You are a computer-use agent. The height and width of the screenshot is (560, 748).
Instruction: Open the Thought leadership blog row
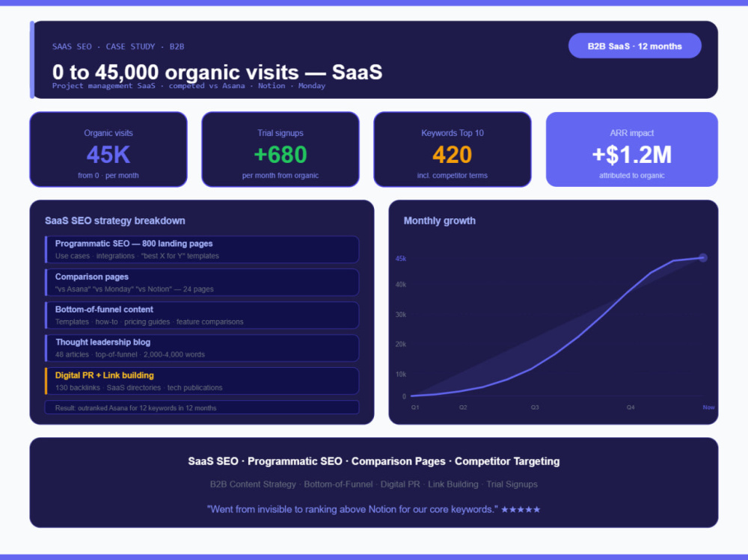pos(202,348)
